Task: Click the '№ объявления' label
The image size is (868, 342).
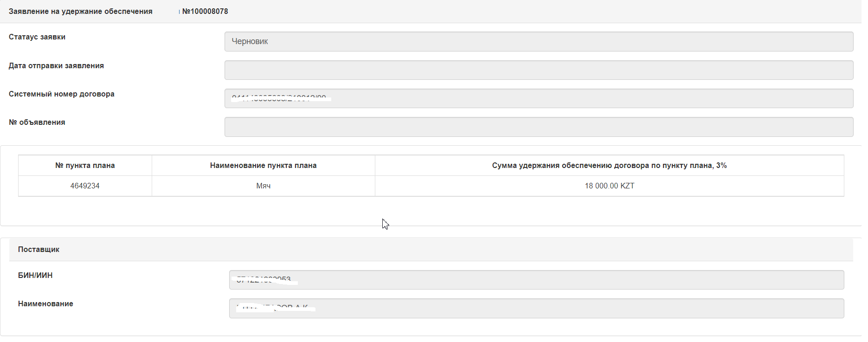Action: [37, 123]
